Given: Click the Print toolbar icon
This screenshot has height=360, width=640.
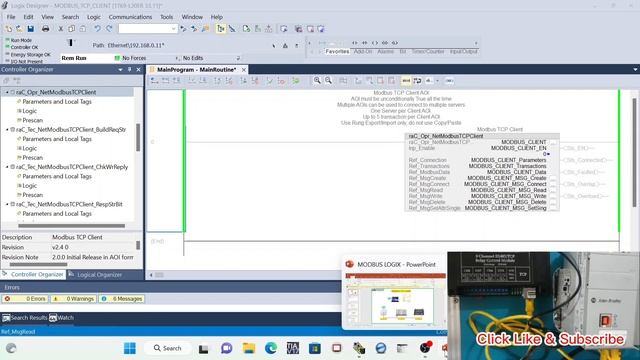Looking at the screenshot, I should (45, 29).
